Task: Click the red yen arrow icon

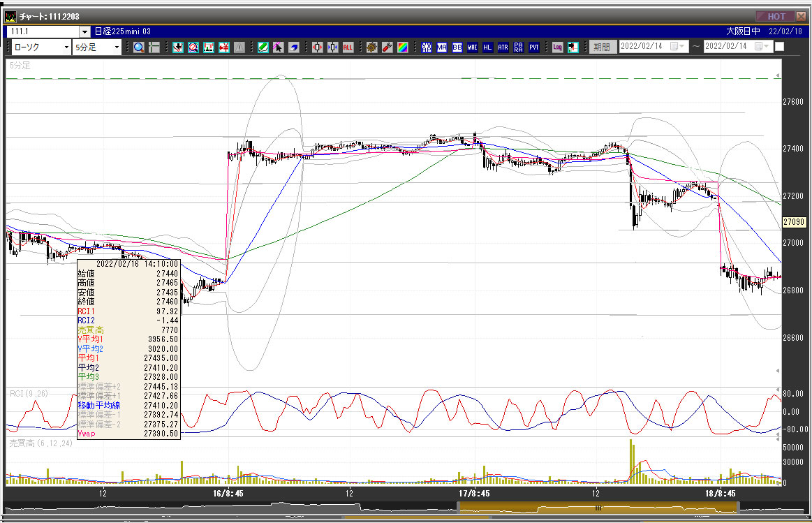Action: [223, 47]
